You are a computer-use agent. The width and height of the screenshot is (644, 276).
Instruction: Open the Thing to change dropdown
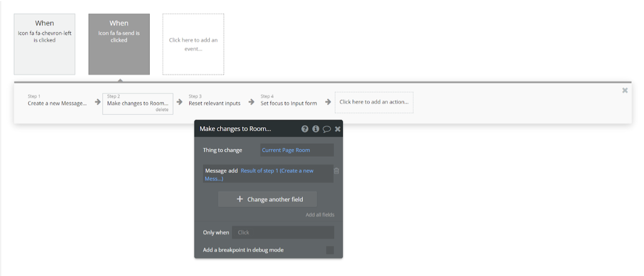(x=297, y=150)
